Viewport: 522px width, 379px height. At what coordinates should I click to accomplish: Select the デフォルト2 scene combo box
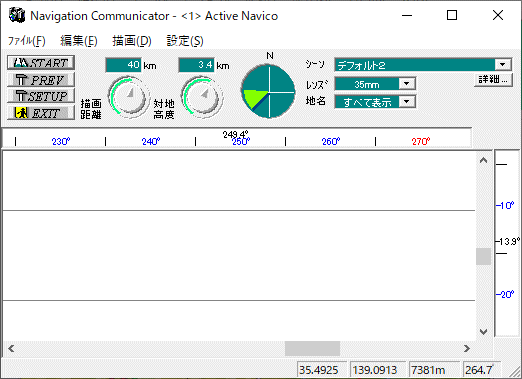tap(423, 64)
